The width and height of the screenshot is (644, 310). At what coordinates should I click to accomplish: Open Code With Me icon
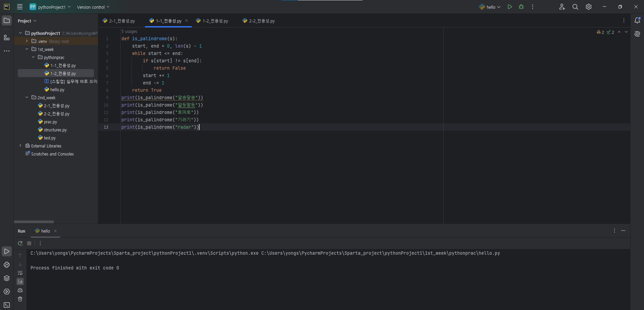point(562,7)
